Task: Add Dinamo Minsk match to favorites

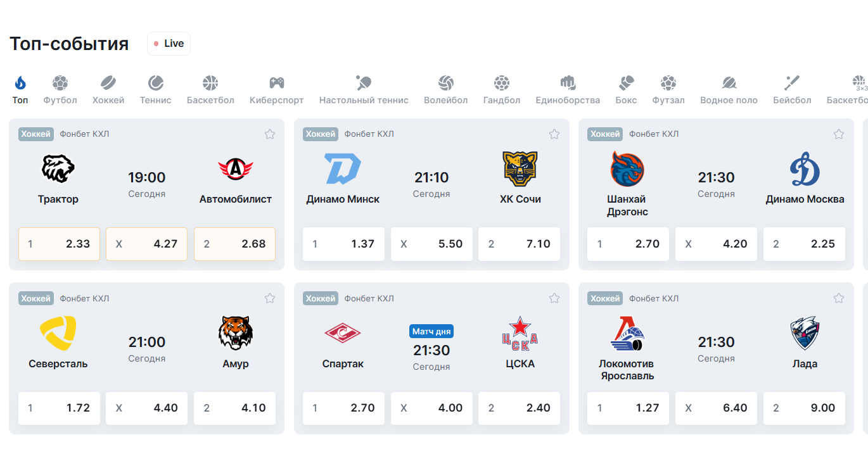Action: (554, 134)
